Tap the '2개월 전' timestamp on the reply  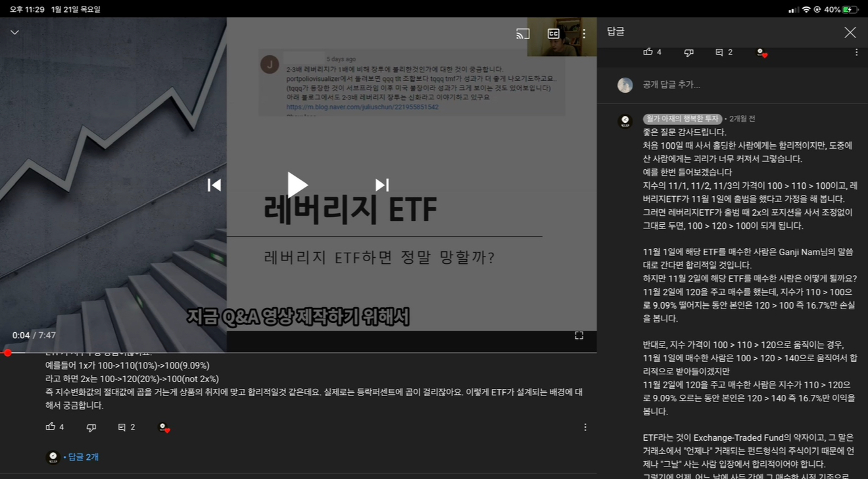pos(742,119)
